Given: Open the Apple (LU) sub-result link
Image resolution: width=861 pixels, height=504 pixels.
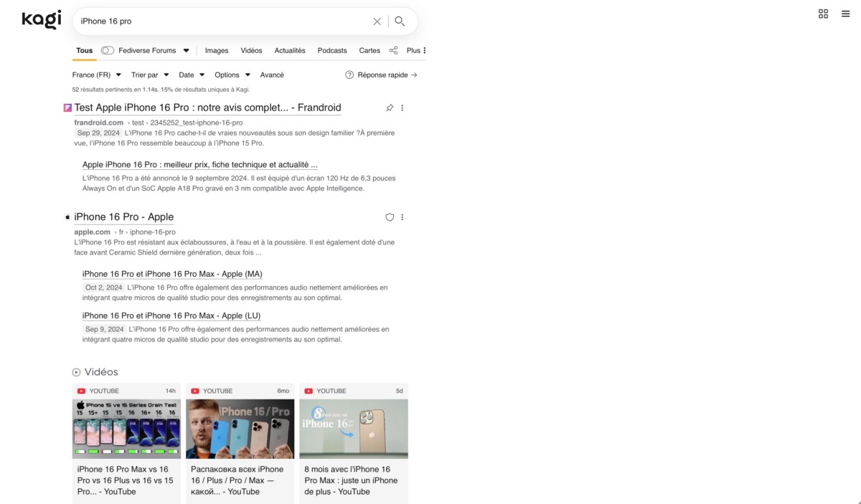Looking at the screenshot, I should (x=171, y=315).
